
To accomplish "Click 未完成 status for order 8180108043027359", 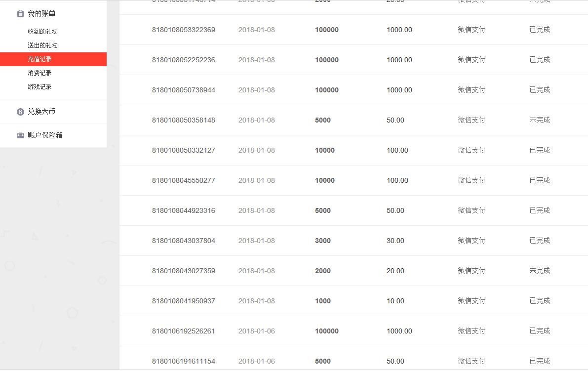I will (x=540, y=271).
